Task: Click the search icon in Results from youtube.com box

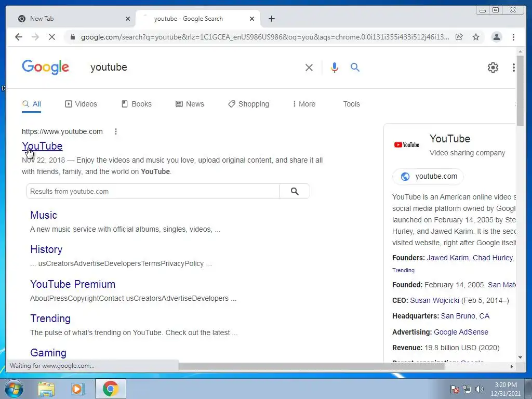Action: [x=295, y=191]
